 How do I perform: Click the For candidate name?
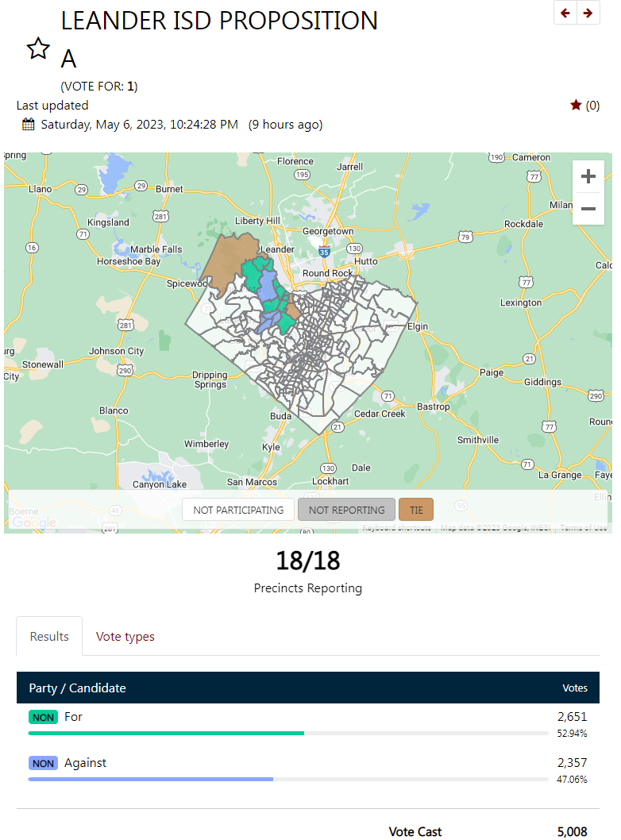73,717
